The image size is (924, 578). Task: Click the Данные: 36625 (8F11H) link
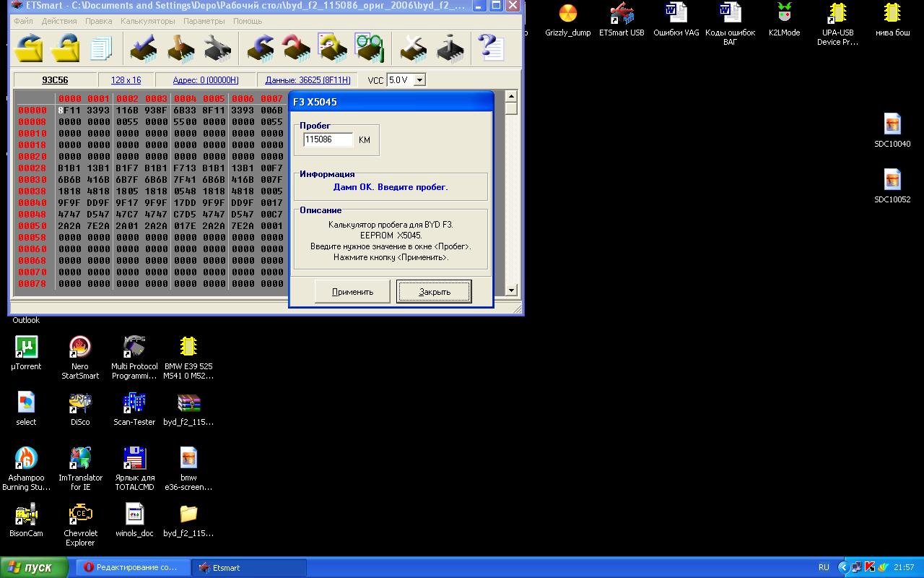(x=308, y=79)
